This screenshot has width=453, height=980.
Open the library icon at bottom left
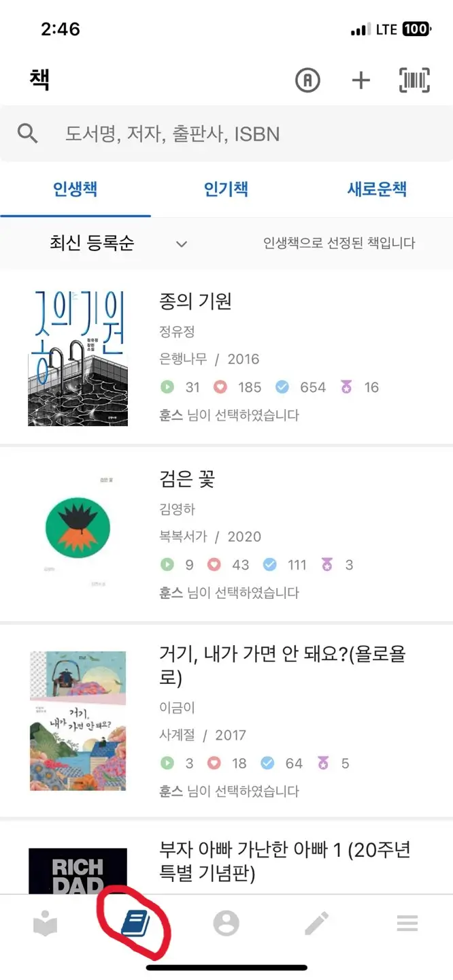(x=46, y=924)
